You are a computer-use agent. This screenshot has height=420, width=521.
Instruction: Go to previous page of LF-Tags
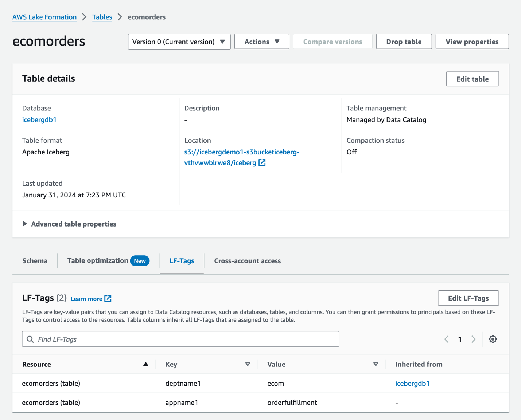(x=447, y=339)
